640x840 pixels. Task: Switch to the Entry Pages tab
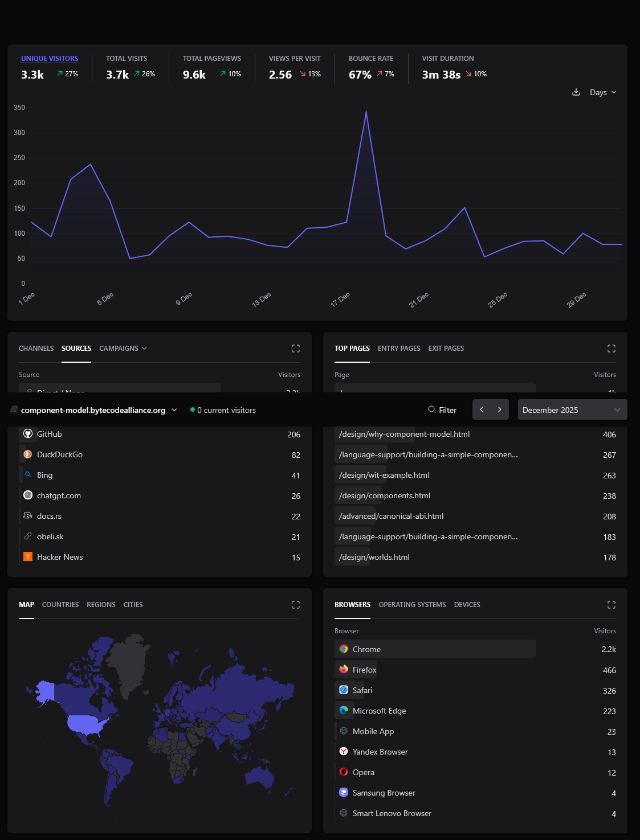click(x=399, y=349)
